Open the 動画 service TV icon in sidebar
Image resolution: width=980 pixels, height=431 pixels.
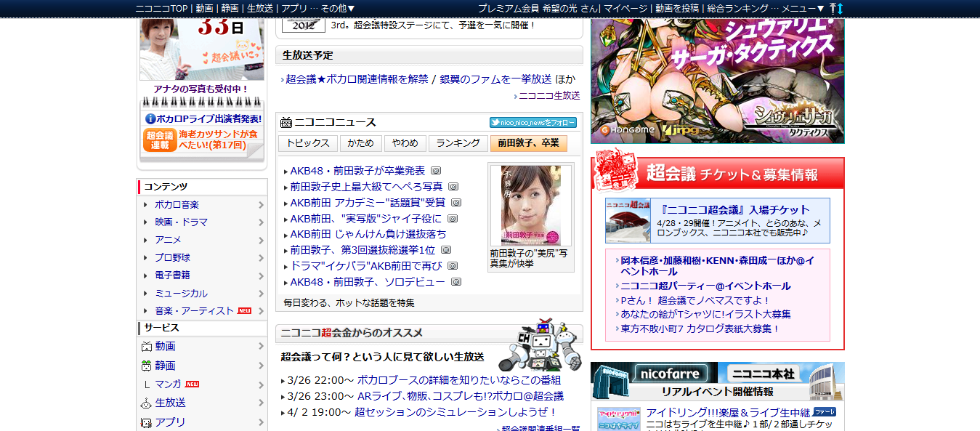tap(146, 347)
